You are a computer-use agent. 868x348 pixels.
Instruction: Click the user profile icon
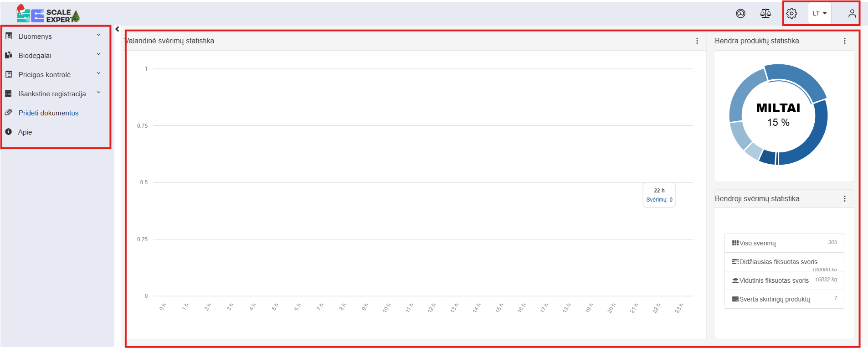tap(852, 14)
